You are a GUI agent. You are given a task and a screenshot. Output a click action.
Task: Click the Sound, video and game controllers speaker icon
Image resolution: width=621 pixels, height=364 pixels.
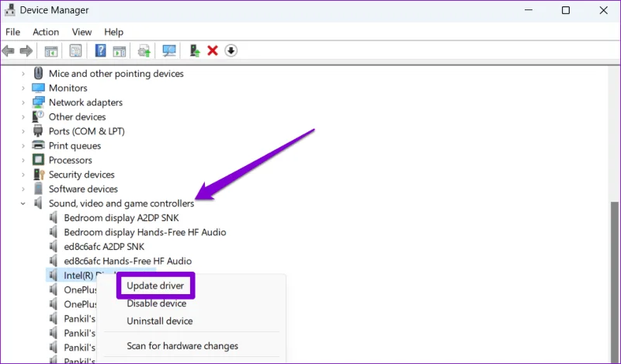click(38, 203)
